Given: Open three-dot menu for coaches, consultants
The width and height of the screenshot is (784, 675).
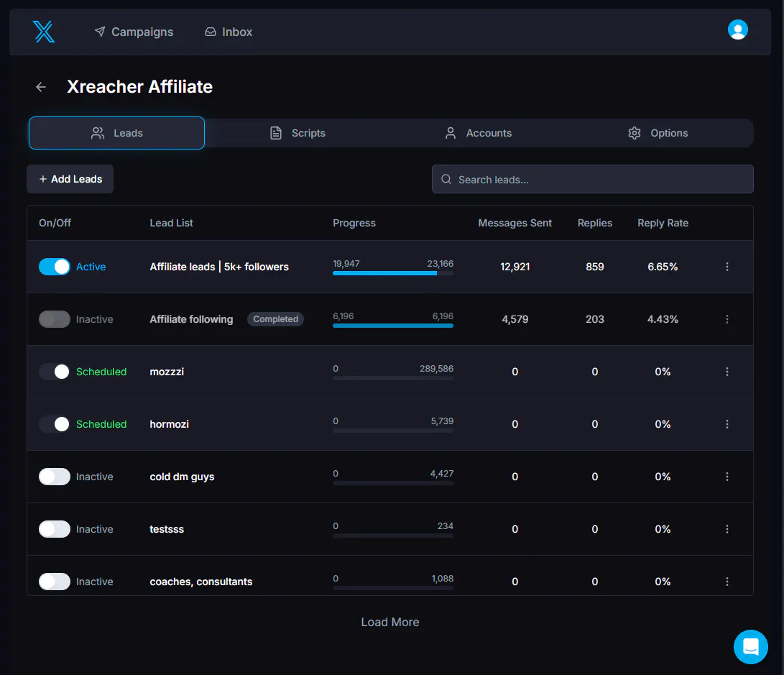Looking at the screenshot, I should (x=727, y=582).
